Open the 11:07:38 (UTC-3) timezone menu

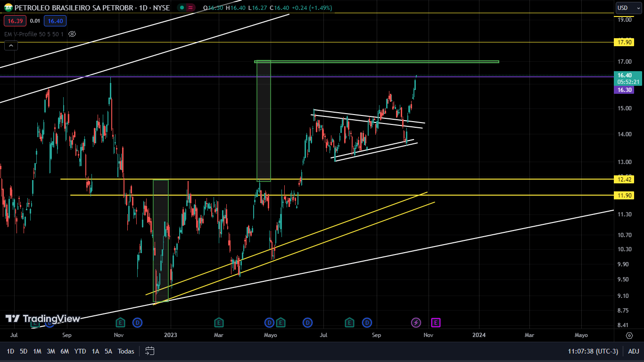pos(593,351)
